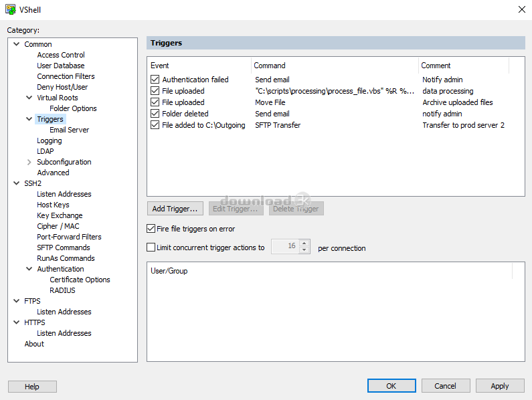Screen dimensions: 532x400
Task: Sort triggers by Command column header
Action: pos(335,66)
